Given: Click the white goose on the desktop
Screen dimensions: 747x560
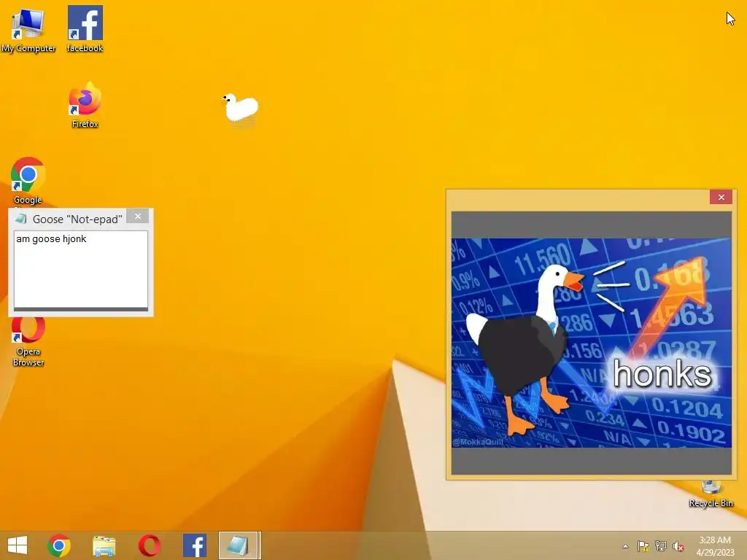Looking at the screenshot, I should point(241,108).
